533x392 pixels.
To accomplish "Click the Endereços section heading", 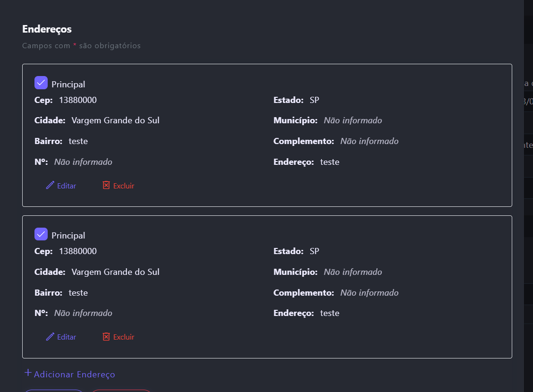I will click(x=47, y=29).
